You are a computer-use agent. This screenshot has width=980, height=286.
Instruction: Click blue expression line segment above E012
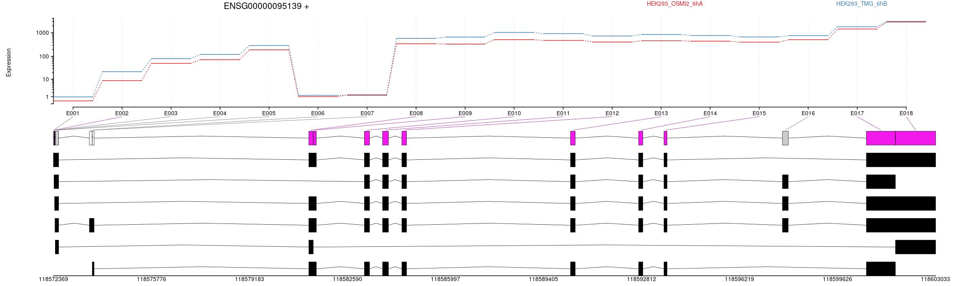tap(612, 36)
